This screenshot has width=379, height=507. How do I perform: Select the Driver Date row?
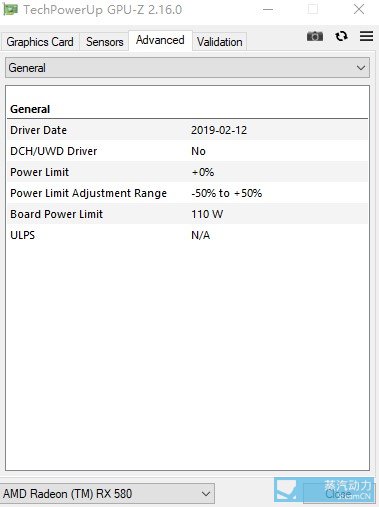click(187, 130)
